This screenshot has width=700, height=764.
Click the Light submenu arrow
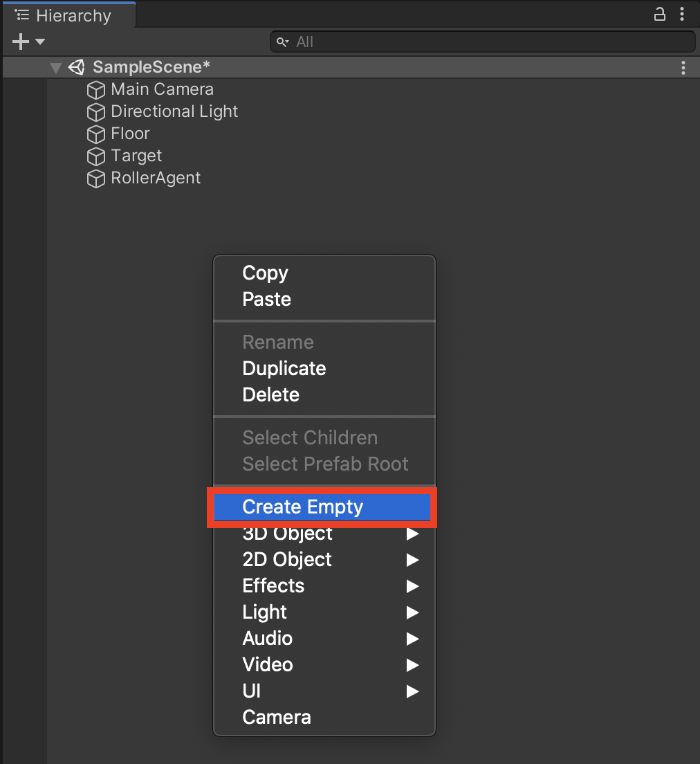click(412, 612)
